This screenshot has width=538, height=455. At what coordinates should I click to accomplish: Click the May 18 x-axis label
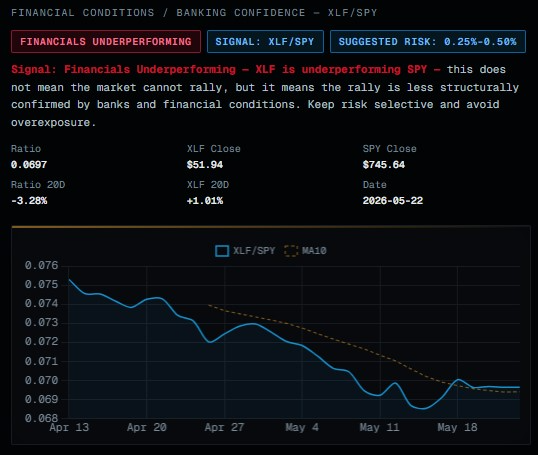coord(457,427)
